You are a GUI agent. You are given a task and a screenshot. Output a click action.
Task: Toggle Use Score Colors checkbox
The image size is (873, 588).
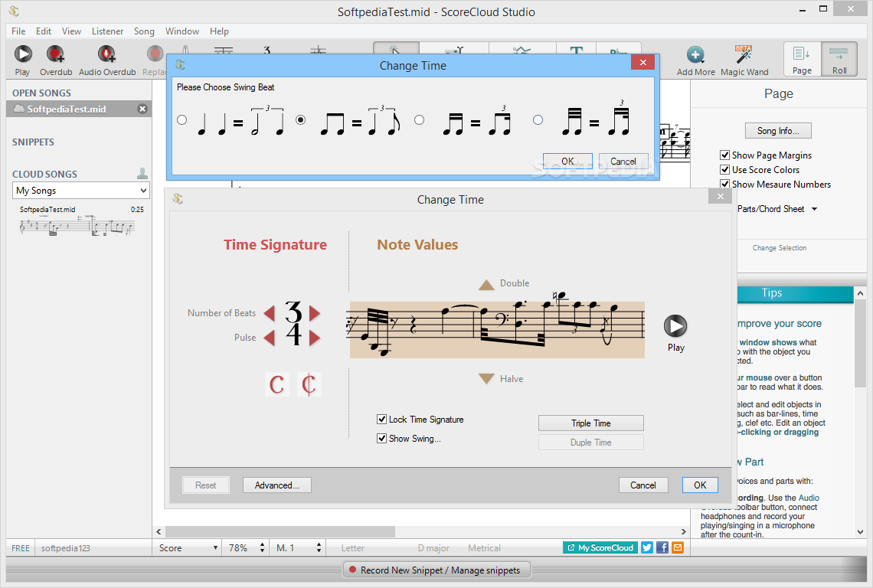(725, 169)
